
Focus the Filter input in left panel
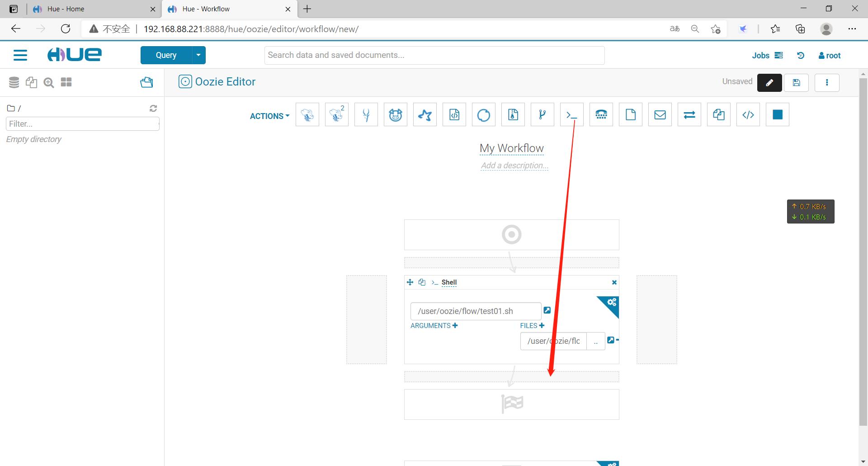pos(83,124)
